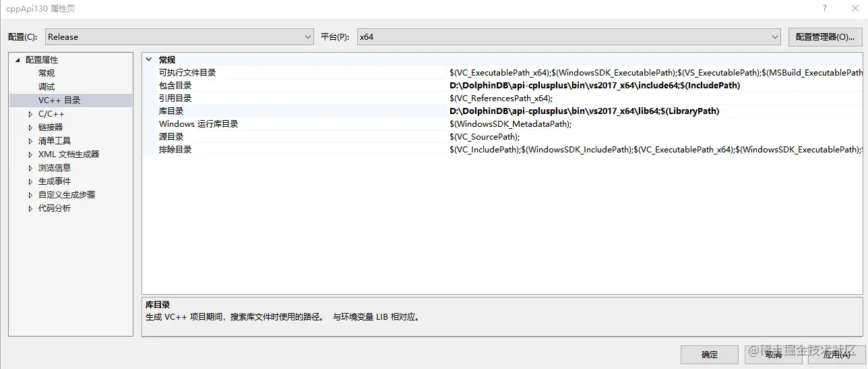Select the C/C++ tree item label

coord(51,113)
